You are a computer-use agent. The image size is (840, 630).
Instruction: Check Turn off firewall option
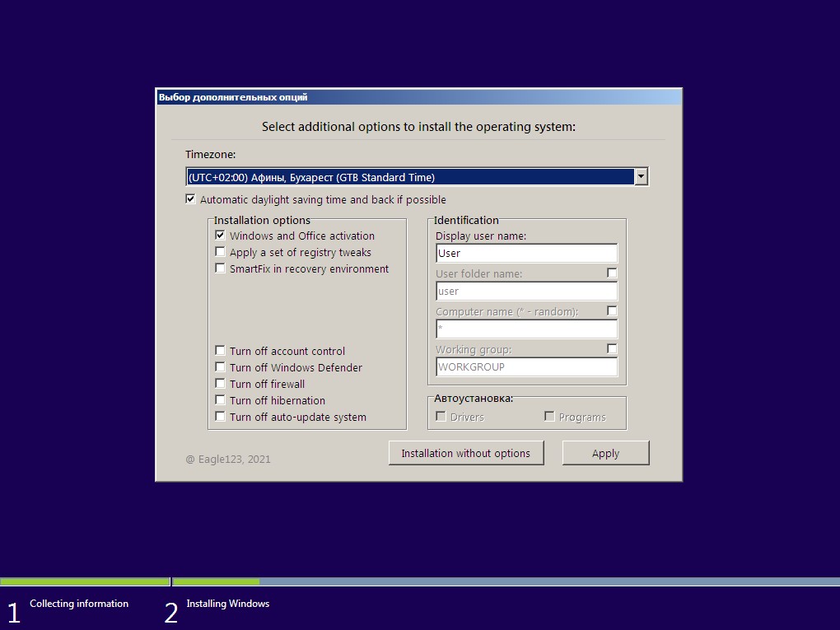[x=220, y=384]
